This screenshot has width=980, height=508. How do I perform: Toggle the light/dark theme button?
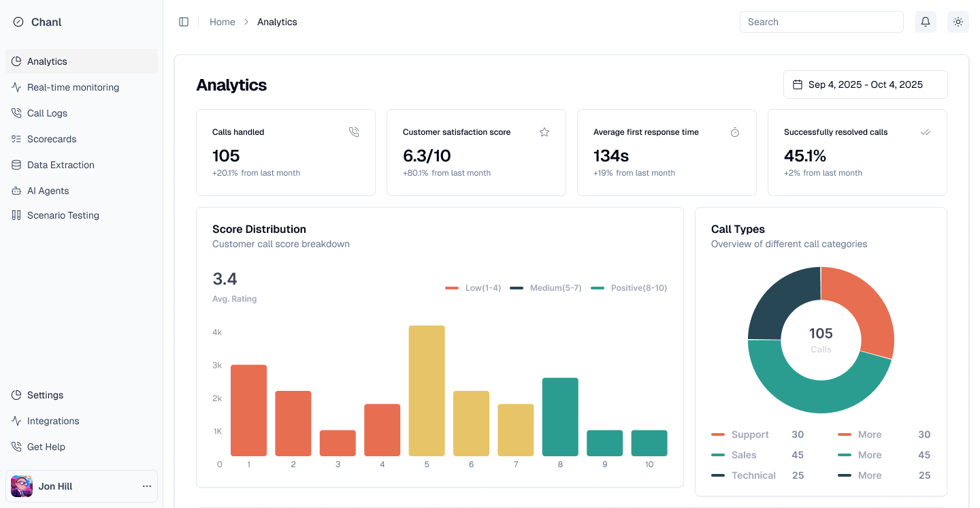coord(958,22)
